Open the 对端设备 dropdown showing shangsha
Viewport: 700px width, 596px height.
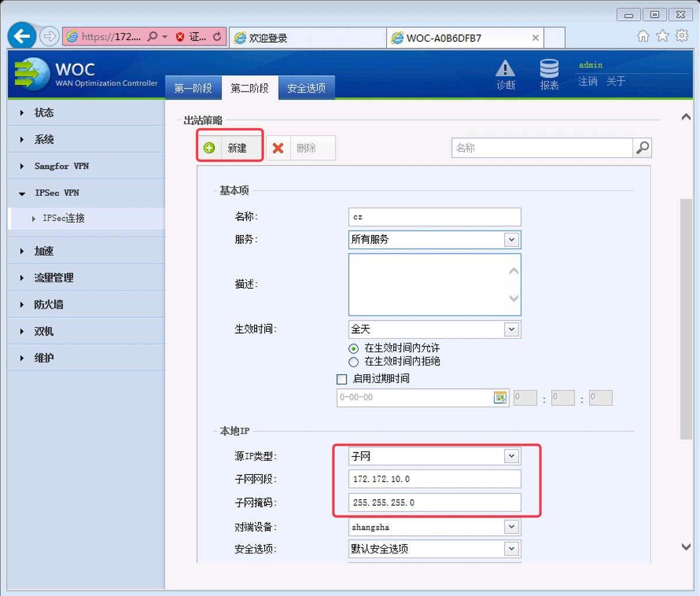coord(512,527)
